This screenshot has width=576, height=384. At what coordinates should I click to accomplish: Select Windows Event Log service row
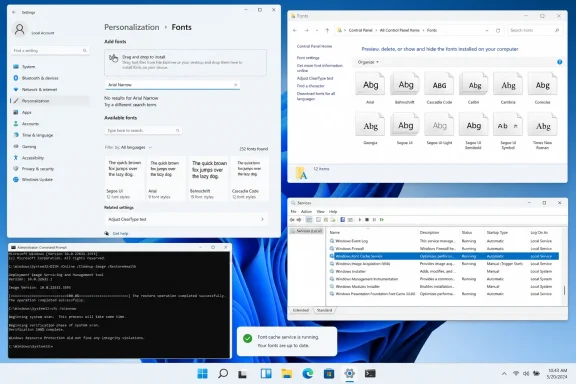point(444,241)
